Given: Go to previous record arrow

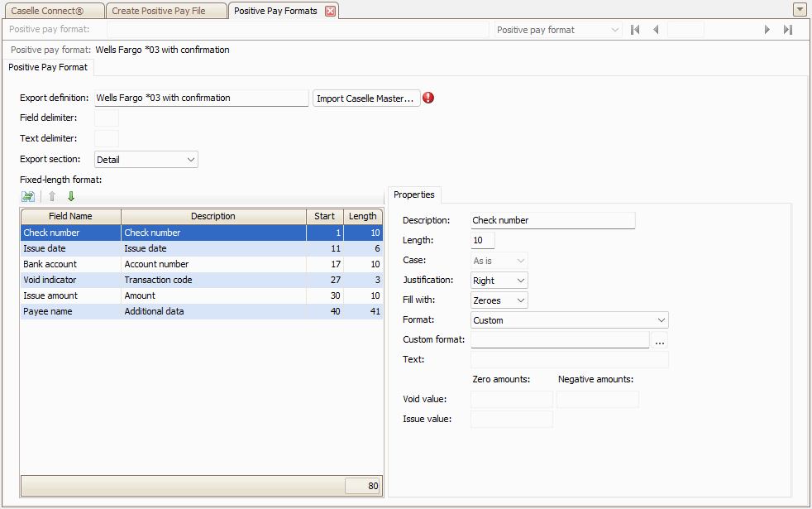Looking at the screenshot, I should (x=656, y=30).
